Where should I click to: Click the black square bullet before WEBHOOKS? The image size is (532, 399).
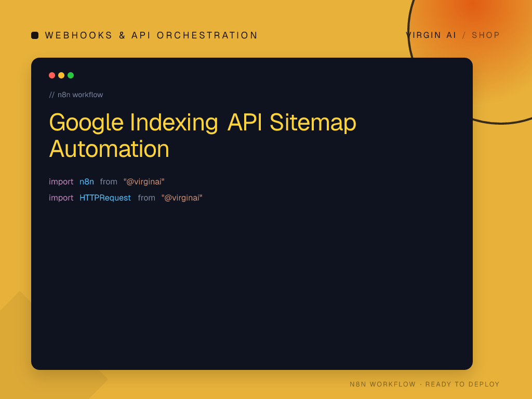[35, 35]
